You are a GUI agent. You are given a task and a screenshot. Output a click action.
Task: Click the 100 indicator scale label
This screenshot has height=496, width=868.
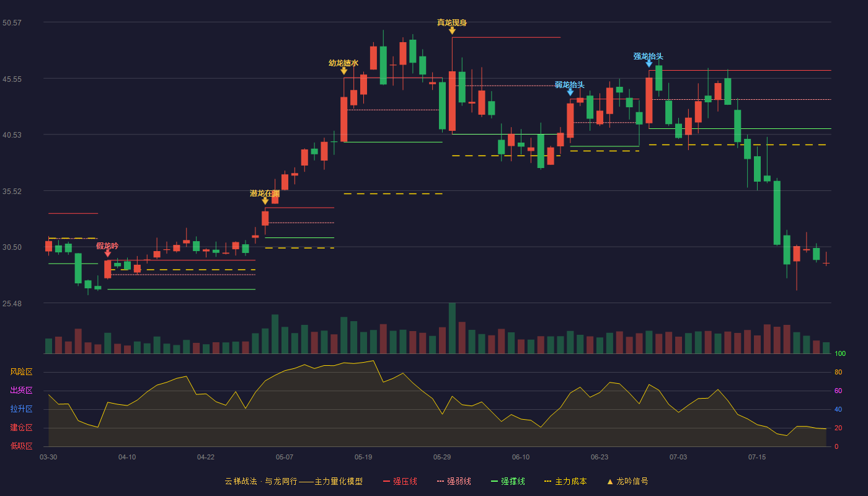(x=840, y=353)
